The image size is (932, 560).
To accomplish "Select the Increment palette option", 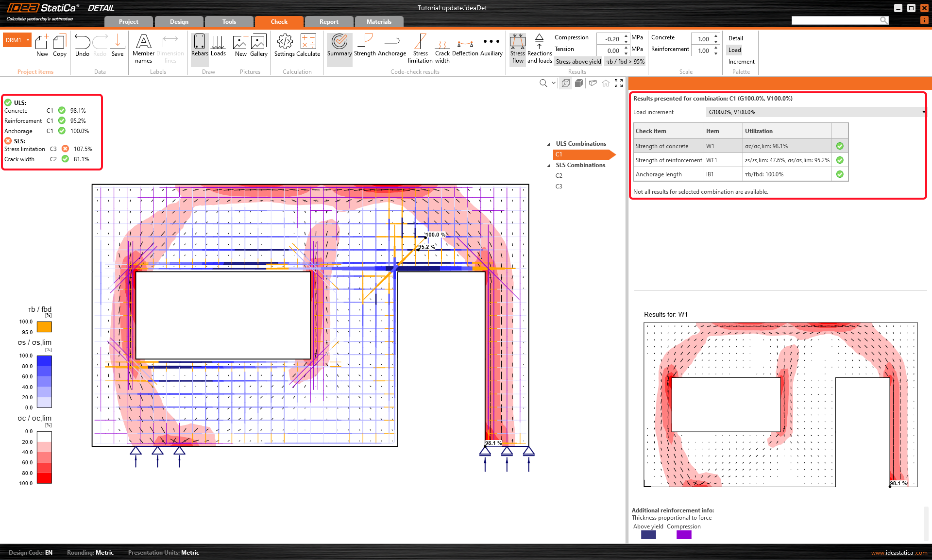I will pos(741,62).
